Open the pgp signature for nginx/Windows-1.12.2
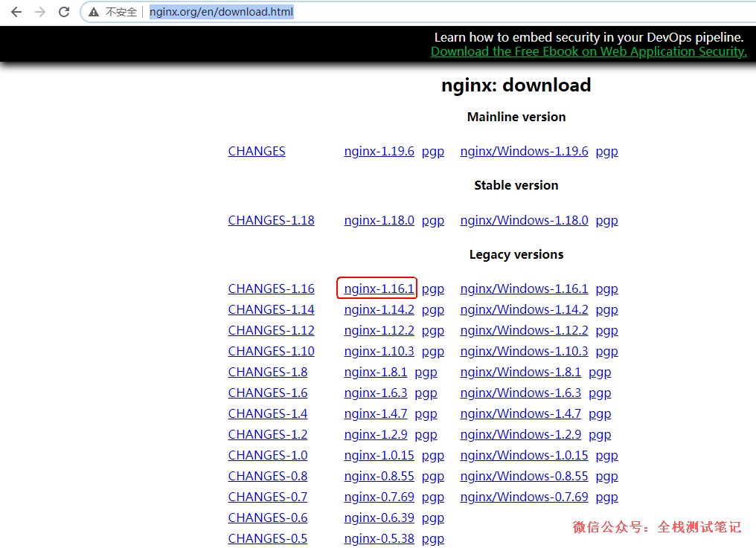The width and height of the screenshot is (756, 548). 606,331
